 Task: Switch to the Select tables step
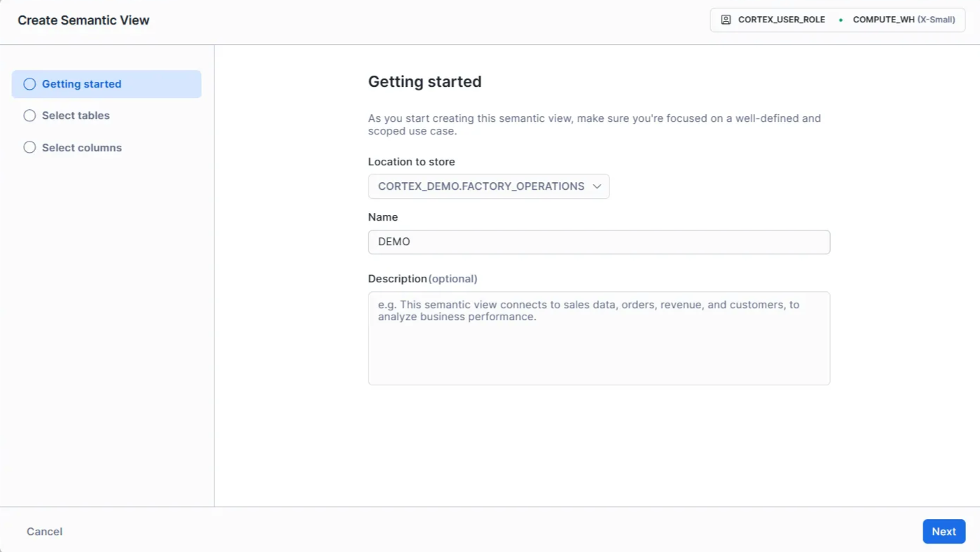(76, 116)
